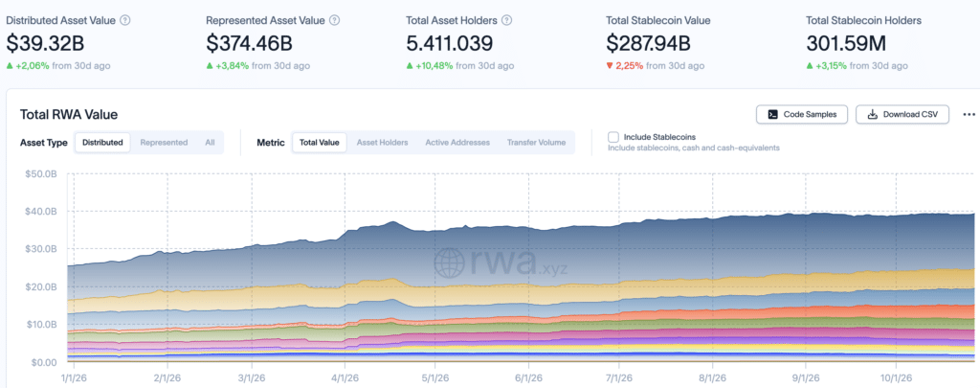
Task: Click the 5.411.039 total asset holders figure
Action: [x=450, y=43]
